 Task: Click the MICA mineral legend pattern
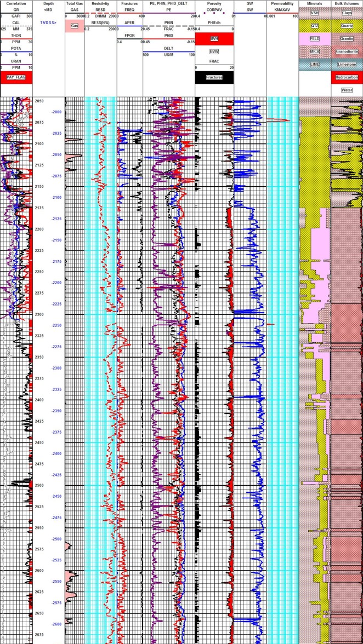(x=315, y=51)
